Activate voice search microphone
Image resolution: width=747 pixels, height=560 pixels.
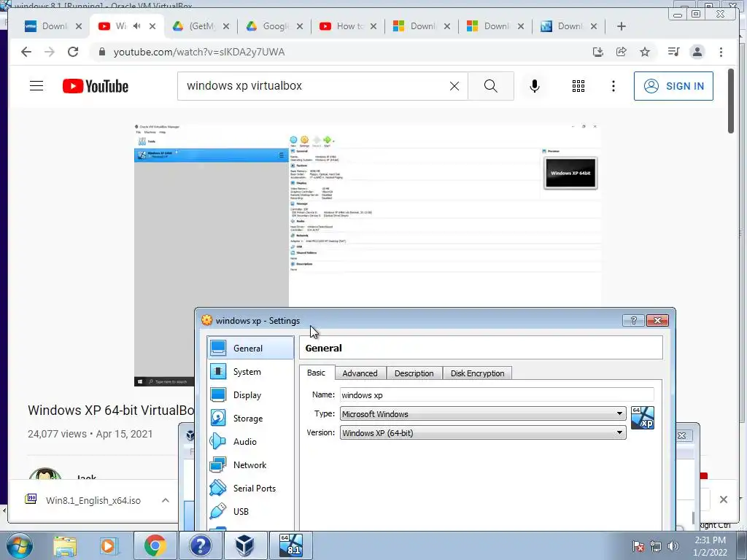[535, 86]
